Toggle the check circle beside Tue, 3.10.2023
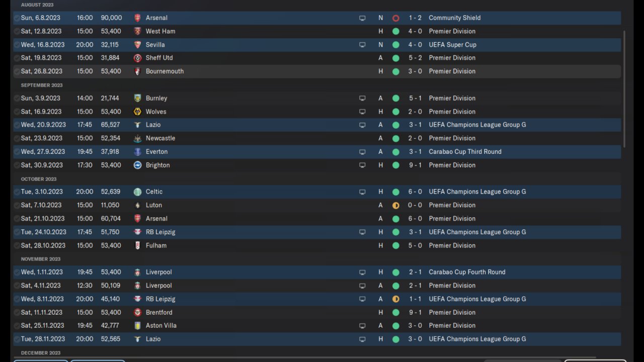644x362 pixels. click(x=17, y=192)
